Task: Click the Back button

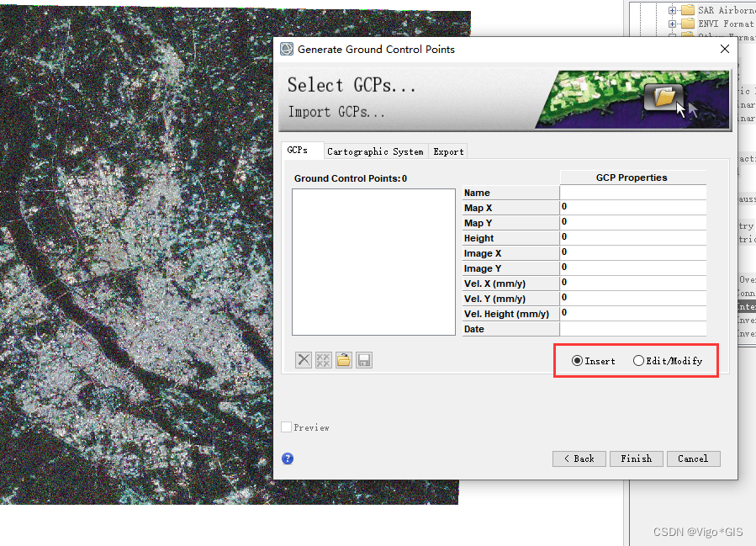Action: [579, 459]
